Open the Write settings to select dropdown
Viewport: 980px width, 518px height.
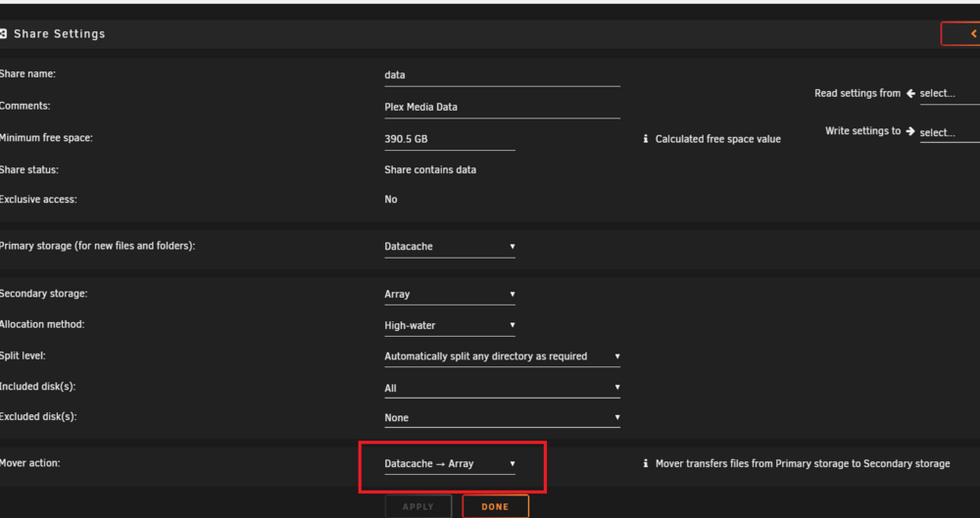click(950, 132)
